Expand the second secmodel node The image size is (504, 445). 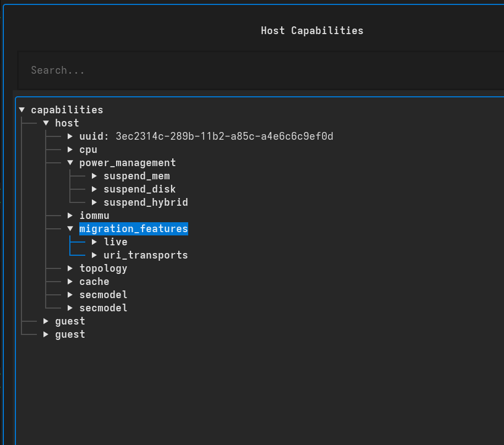70,307
